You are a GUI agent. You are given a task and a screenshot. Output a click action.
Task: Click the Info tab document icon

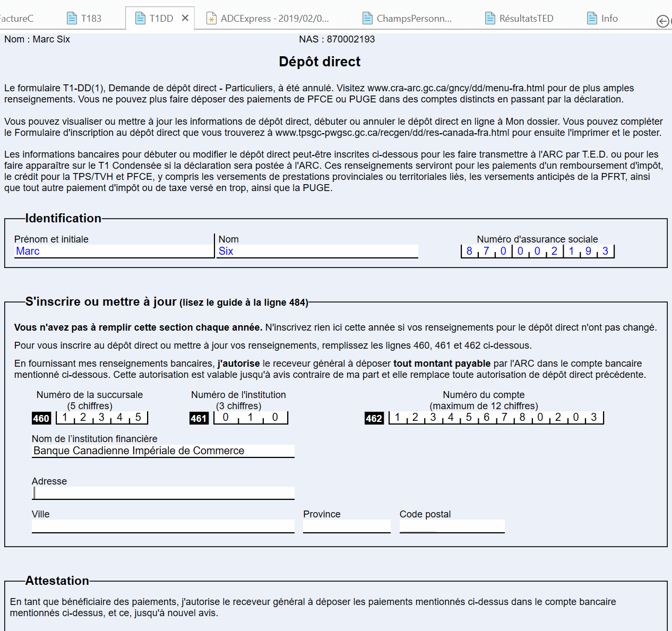tap(592, 19)
